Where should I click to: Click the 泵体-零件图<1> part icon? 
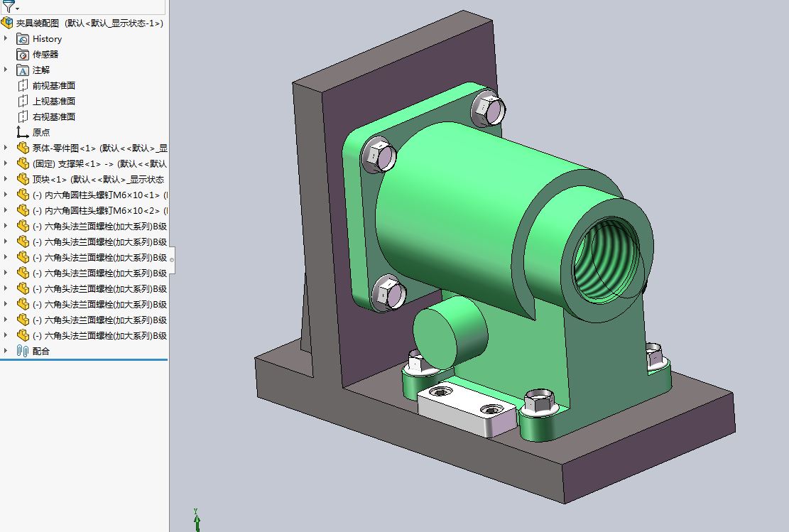point(23,148)
